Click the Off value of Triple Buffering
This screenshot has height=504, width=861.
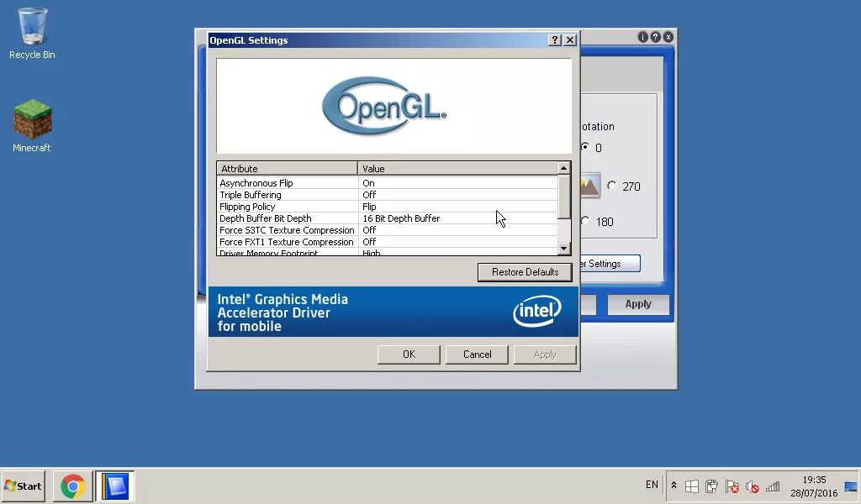[369, 195]
